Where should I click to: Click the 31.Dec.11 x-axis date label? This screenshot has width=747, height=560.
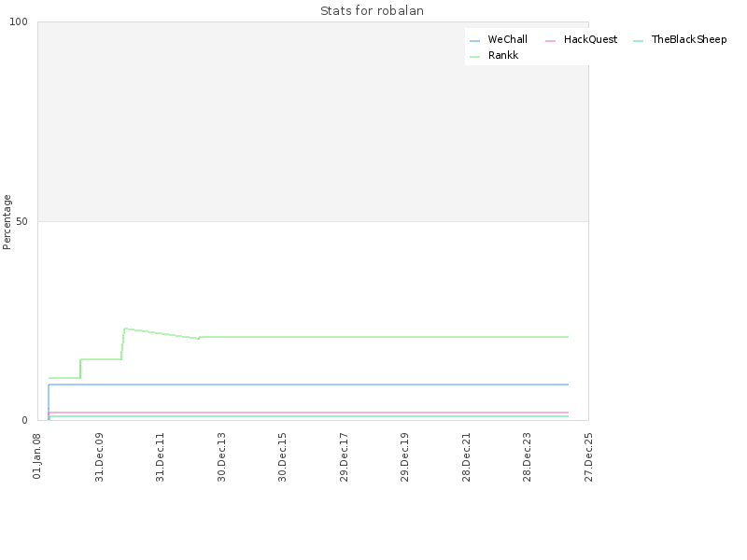[x=160, y=457]
